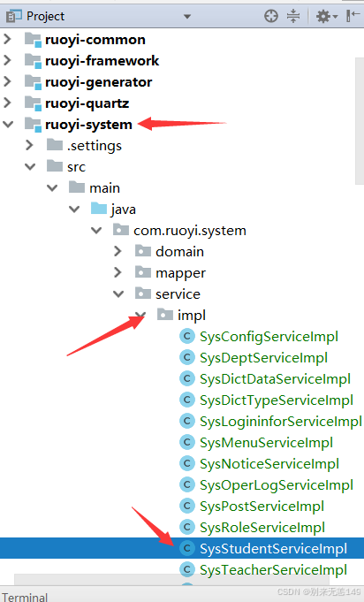The width and height of the screenshot is (364, 602).
Task: Click the src folder icon
Action: (x=55, y=166)
